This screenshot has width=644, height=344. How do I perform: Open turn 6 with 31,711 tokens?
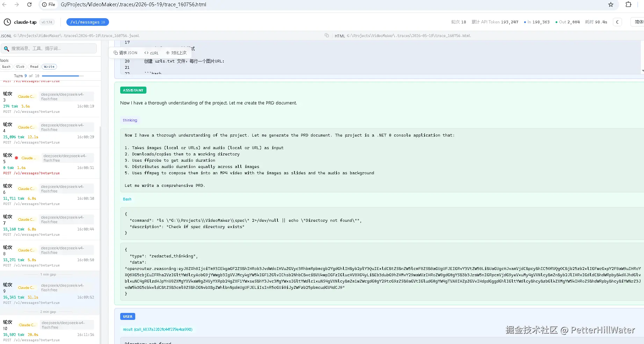(50, 194)
